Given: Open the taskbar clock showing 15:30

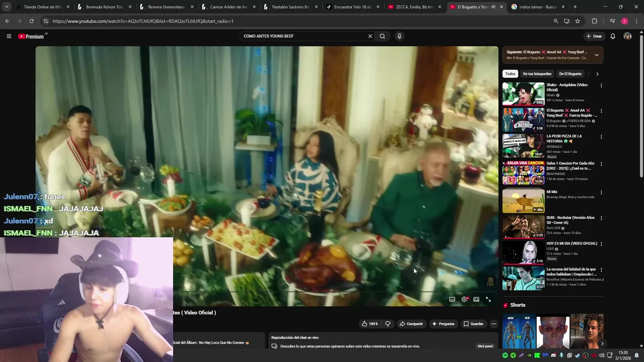Looking at the screenshot, I should coord(623,355).
